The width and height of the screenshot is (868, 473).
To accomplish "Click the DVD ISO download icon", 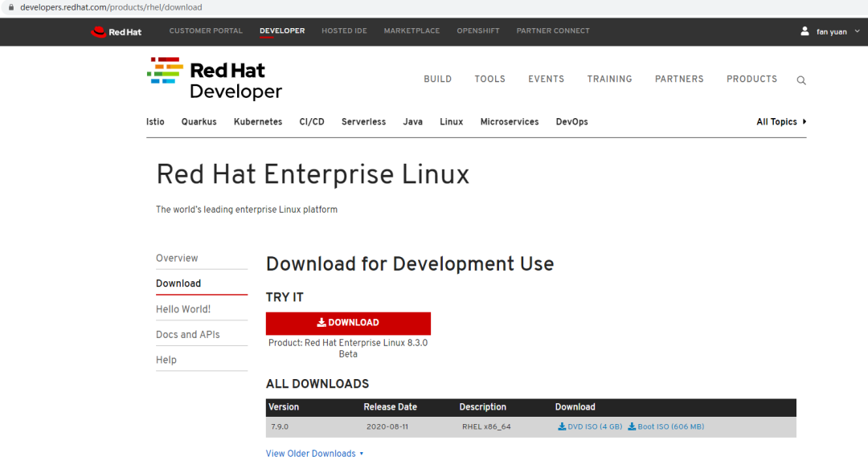I will coord(560,426).
